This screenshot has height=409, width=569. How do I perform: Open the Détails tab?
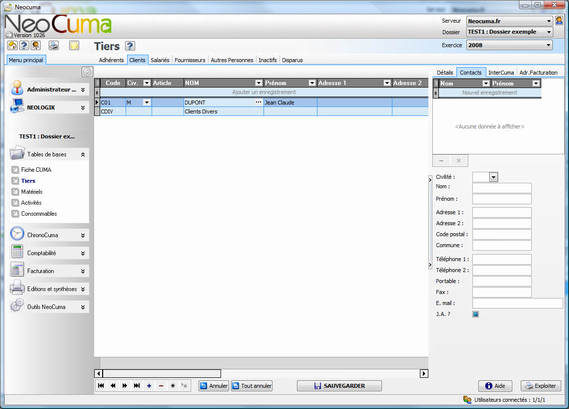coord(445,72)
